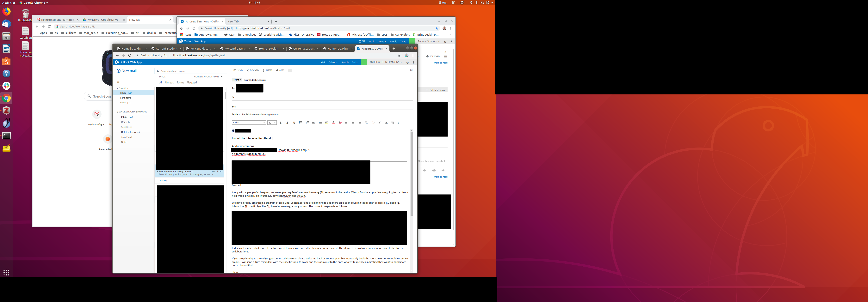Insert a table in message
This screenshot has width=868, height=302.
click(x=392, y=123)
